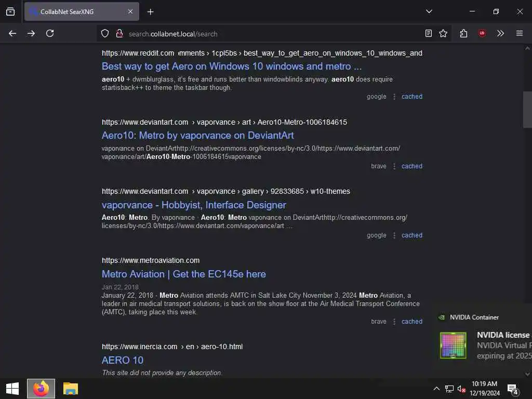Open vaporvance Hobbyist Interface Designer link
Viewport: 532px width, 399px height.
click(194, 205)
